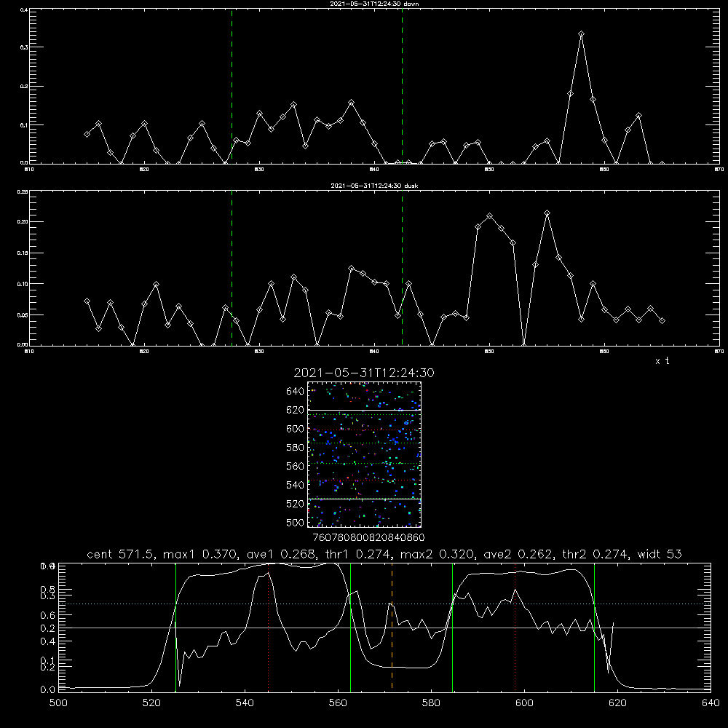Screen dimensions: 728x728
Task: Click the cyan dotted threshold line in bottom plot
Action: tap(384, 604)
